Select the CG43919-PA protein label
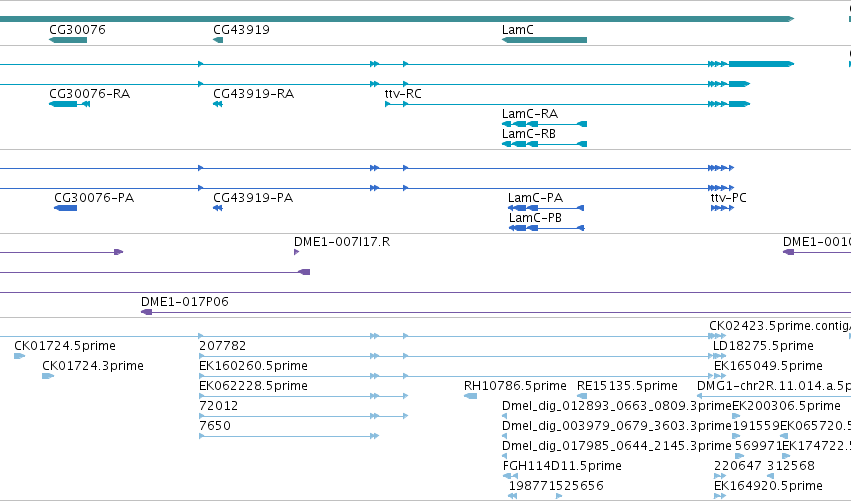This screenshot has height=501, width=851. click(x=253, y=198)
